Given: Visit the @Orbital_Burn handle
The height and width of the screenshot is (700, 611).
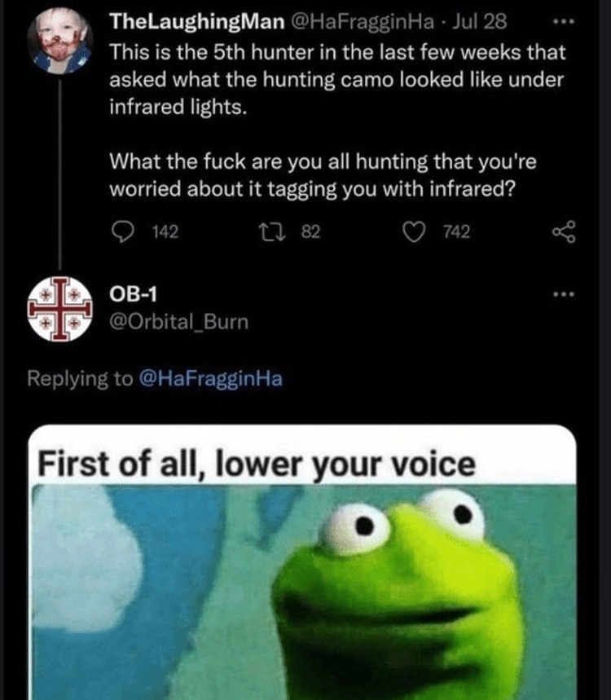Looking at the screenshot, I should click(178, 322).
